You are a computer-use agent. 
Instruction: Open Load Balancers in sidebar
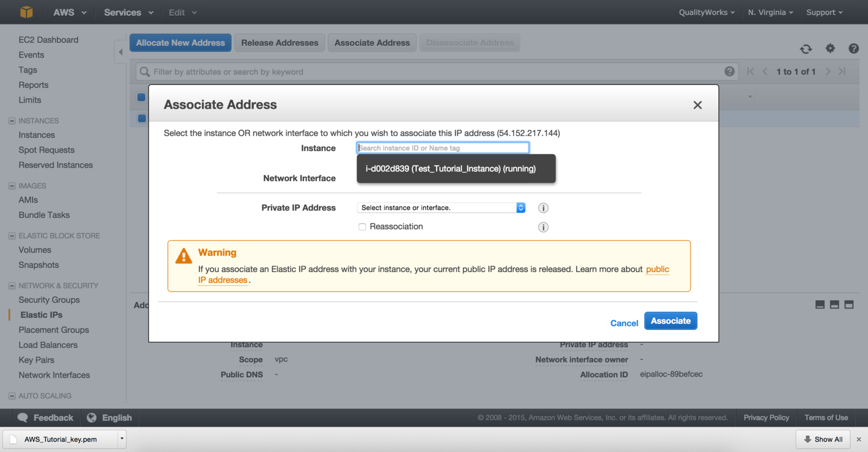48,345
